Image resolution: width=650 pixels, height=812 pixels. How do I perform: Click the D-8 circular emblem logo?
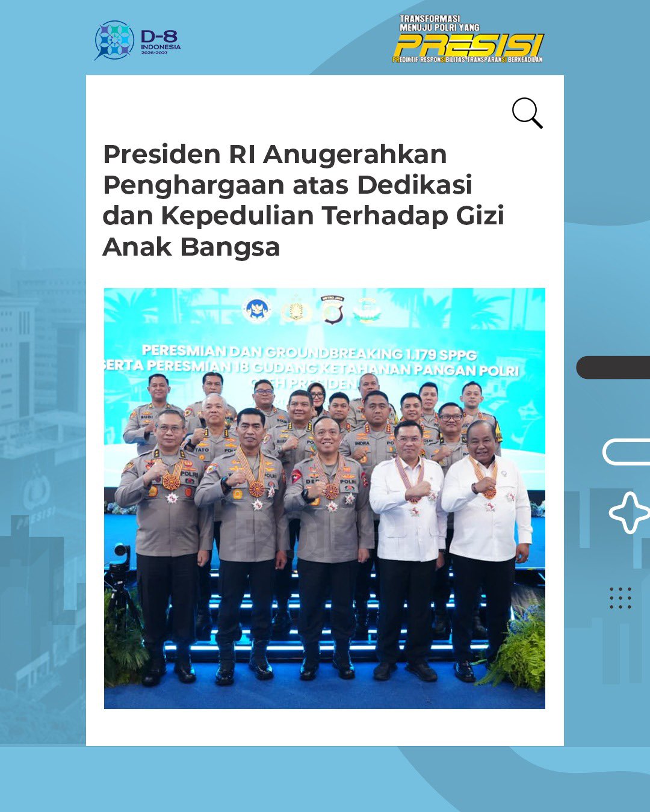click(114, 40)
